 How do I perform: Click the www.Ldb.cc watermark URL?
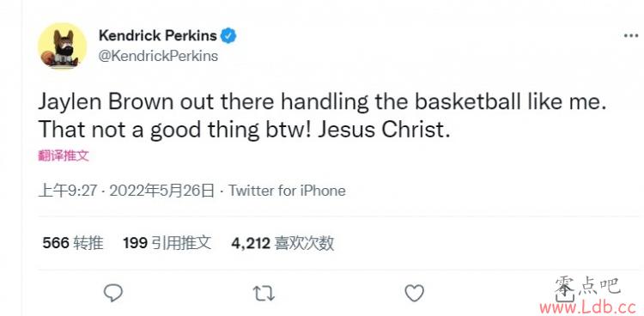click(587, 307)
